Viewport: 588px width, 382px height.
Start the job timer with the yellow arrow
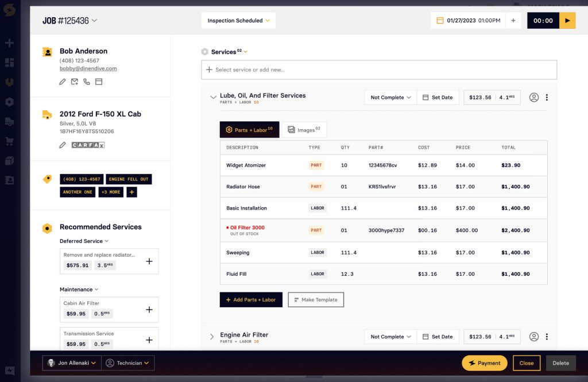(x=567, y=20)
